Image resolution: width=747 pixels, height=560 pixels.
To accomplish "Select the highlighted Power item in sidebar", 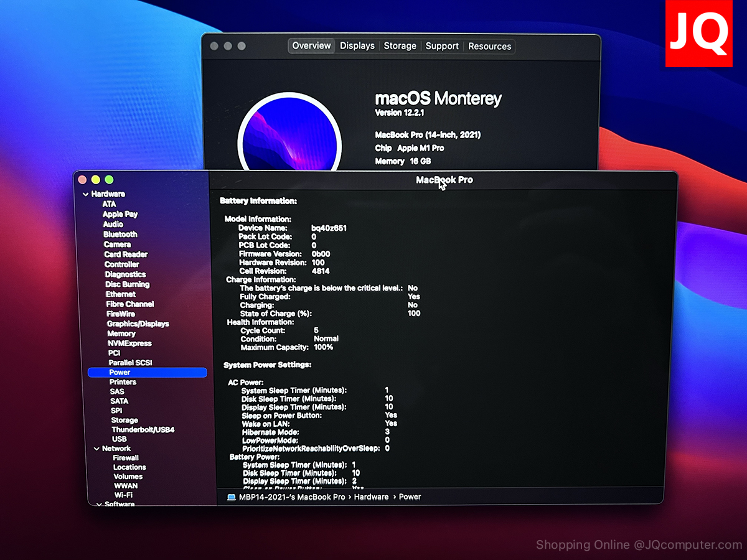I will [x=148, y=372].
